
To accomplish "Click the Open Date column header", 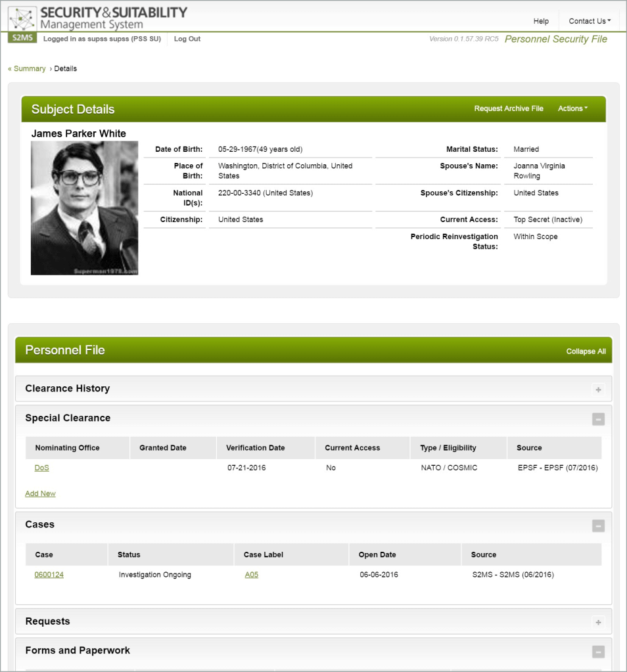I will pyautogui.click(x=377, y=554).
